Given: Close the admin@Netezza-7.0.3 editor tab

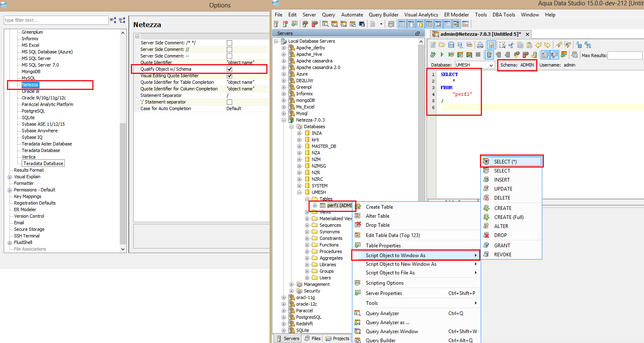Looking at the screenshot, I should tap(528, 34).
